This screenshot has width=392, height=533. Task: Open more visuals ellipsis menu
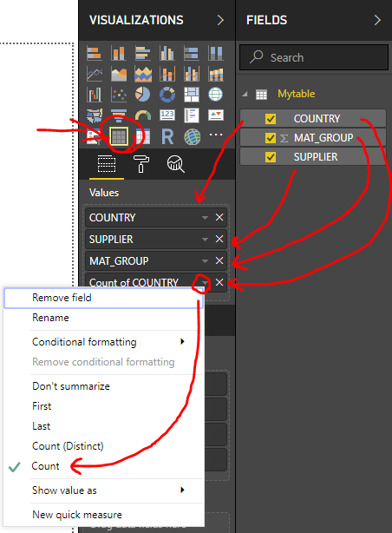click(216, 135)
